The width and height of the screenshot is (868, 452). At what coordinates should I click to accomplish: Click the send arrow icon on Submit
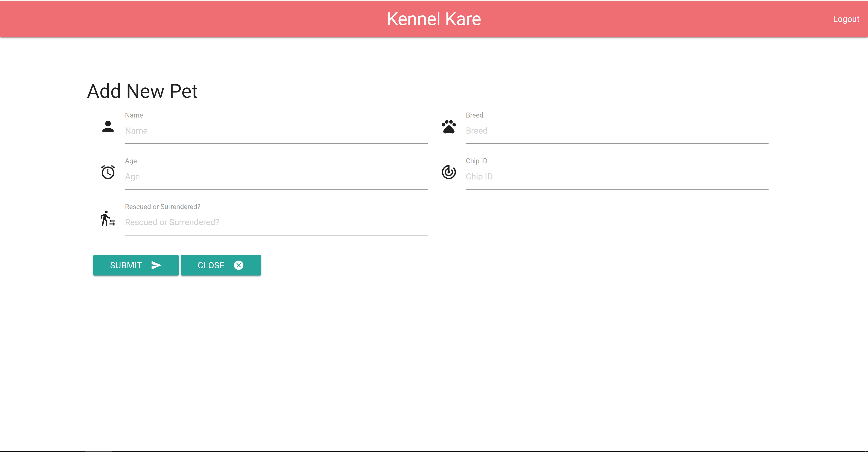(156, 265)
